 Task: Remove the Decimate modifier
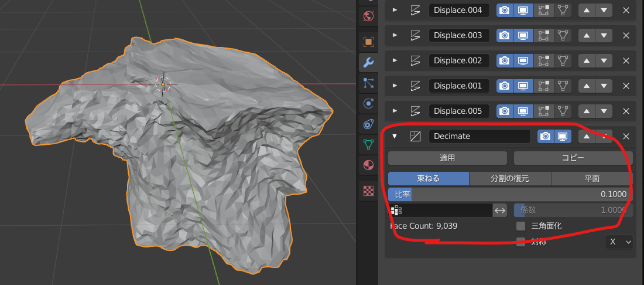(626, 136)
